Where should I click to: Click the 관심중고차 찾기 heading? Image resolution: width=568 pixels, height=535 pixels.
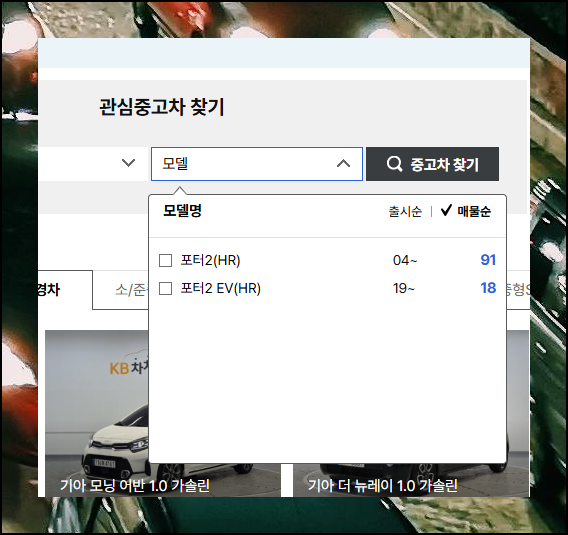click(162, 107)
